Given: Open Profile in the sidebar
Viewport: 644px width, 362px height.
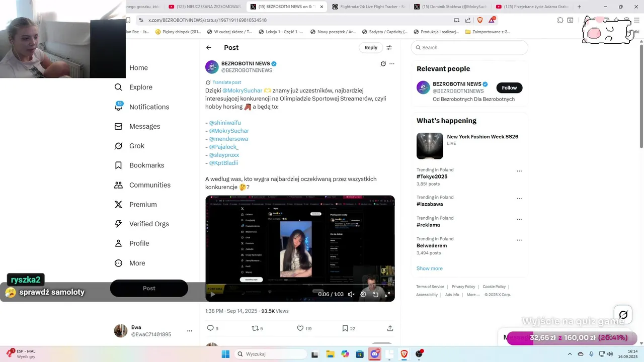Looking at the screenshot, I should [132, 243].
